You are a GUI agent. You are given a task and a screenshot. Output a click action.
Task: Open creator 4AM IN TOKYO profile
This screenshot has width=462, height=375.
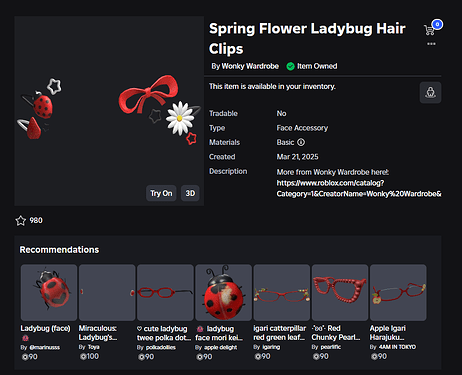pos(397,347)
